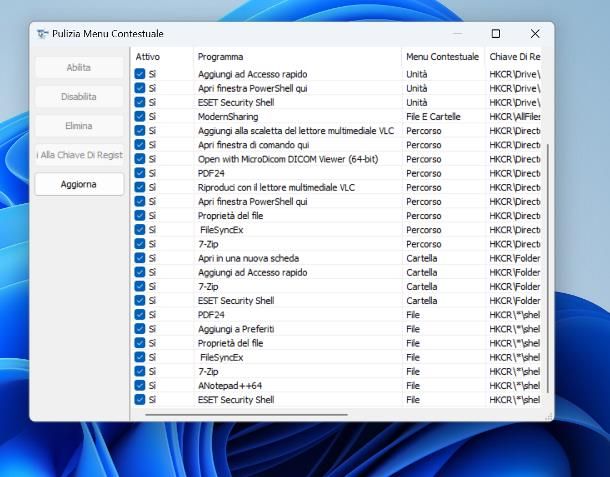Select PDF24 entry in Percorso row
The height and width of the screenshot is (477, 610).
211,174
